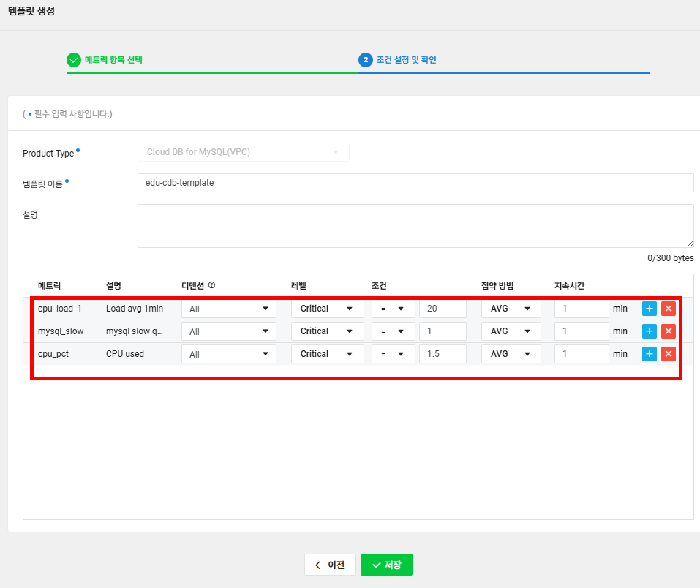The height and width of the screenshot is (588, 700).
Task: Edit the template name field edu-cdb-template
Action: [415, 183]
